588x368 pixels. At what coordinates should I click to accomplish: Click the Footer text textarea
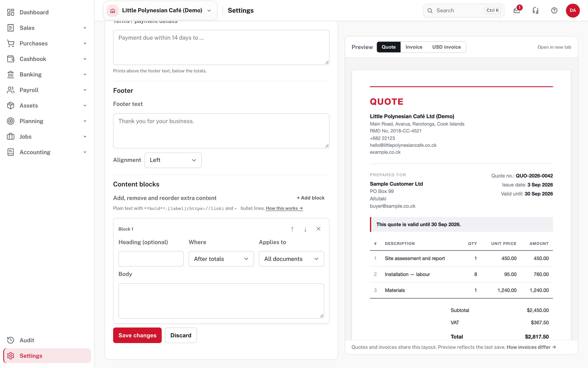(x=221, y=131)
